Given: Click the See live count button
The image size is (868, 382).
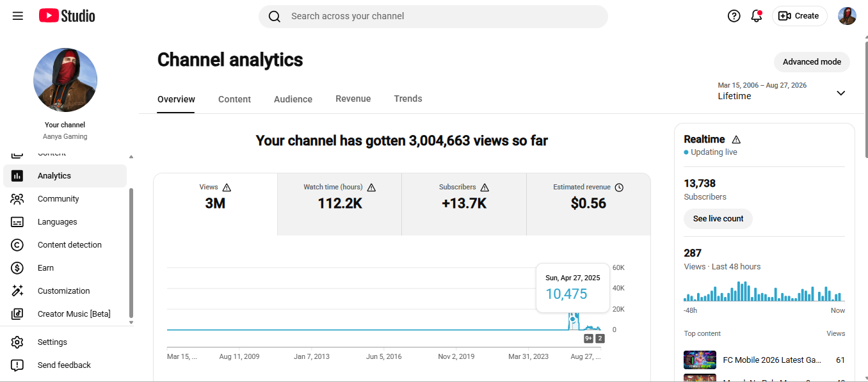Looking at the screenshot, I should [x=718, y=219].
